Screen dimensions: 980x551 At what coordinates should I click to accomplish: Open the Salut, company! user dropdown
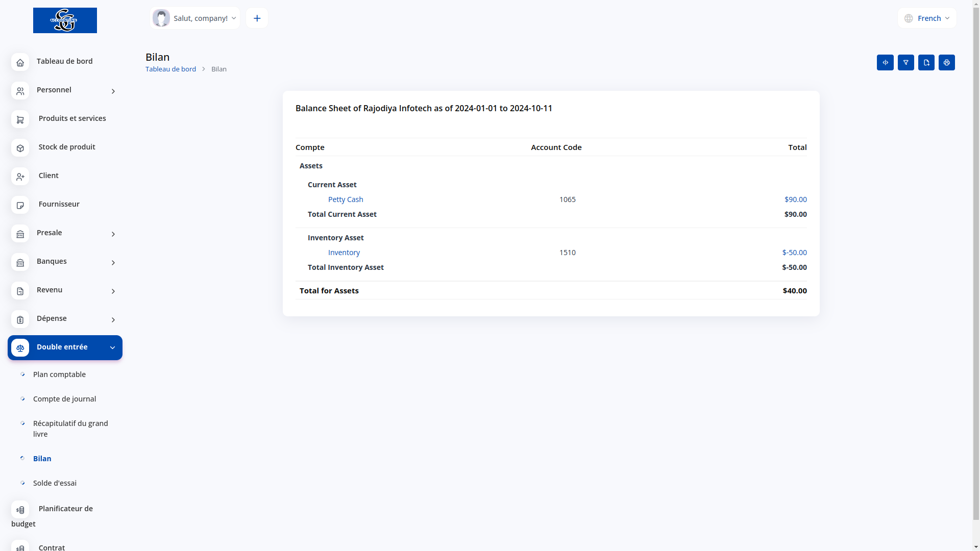tap(195, 18)
